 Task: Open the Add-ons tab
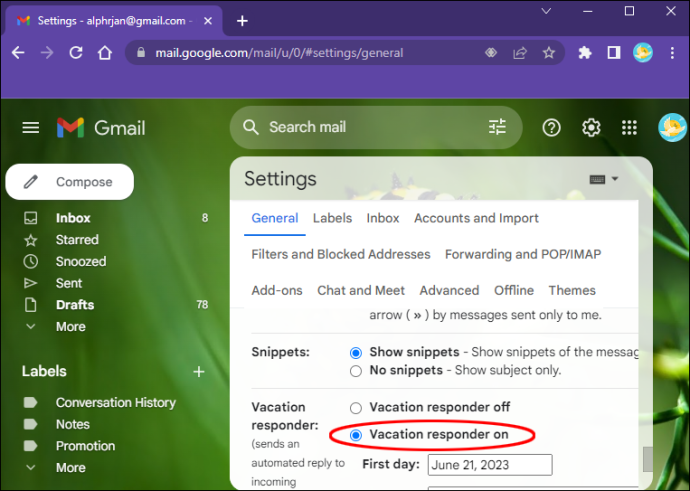point(277,290)
